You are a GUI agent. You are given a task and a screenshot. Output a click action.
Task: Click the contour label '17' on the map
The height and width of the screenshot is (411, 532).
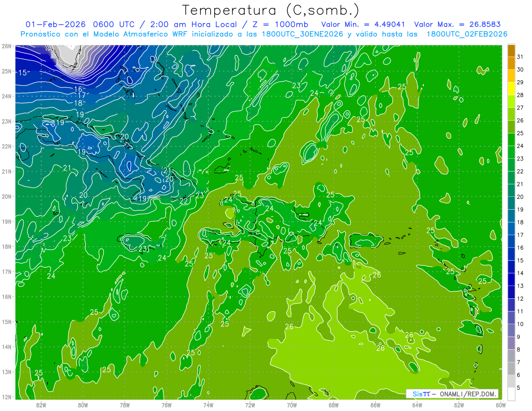pyautogui.click(x=82, y=95)
